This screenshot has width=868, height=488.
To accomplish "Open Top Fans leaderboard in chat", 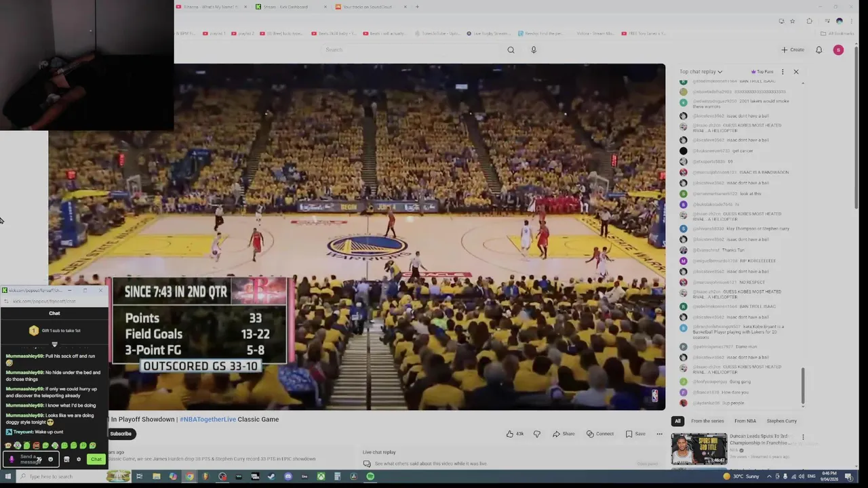I will click(x=762, y=71).
